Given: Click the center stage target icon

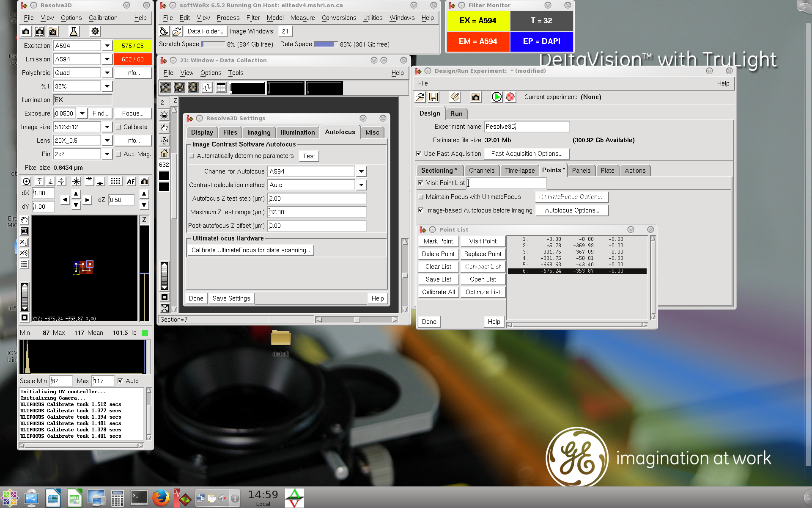Looking at the screenshot, I should (x=26, y=182).
